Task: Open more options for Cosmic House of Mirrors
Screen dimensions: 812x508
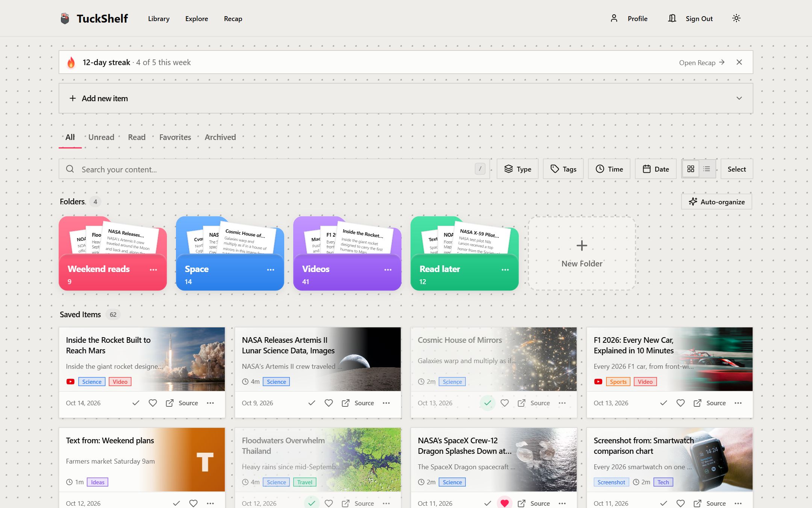Action: 562,403
